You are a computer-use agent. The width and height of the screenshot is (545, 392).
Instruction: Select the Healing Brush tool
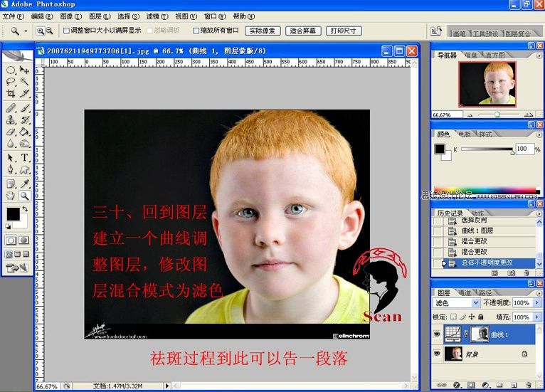(x=11, y=107)
